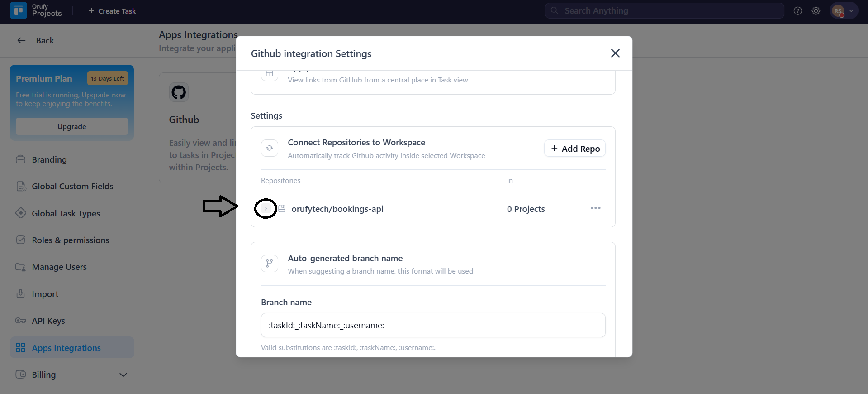Viewport: 868px width, 394px height.
Task: Click the branch icon beside Auto-generated branch name
Action: coord(270,264)
